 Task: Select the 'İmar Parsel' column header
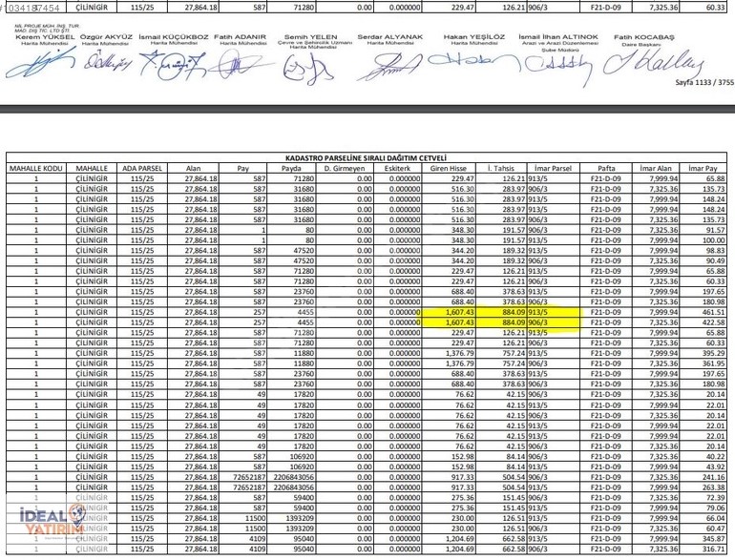pyautogui.click(x=553, y=168)
